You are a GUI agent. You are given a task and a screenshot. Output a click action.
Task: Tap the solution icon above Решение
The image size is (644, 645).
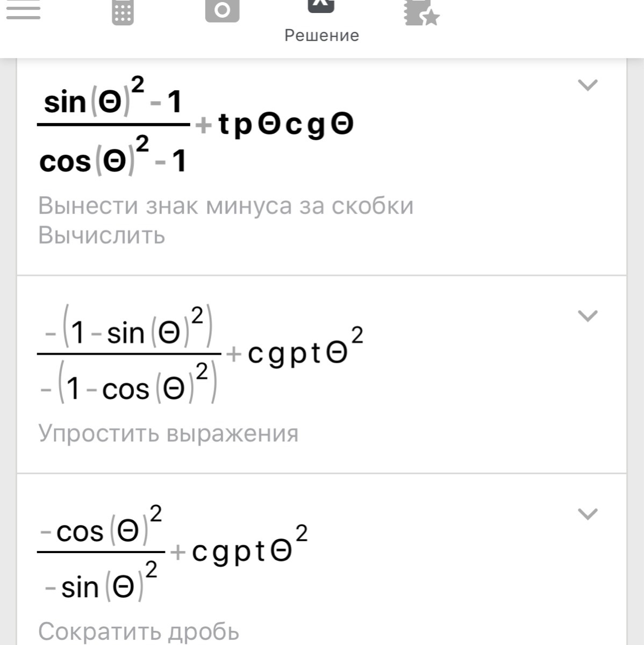[321, 6]
